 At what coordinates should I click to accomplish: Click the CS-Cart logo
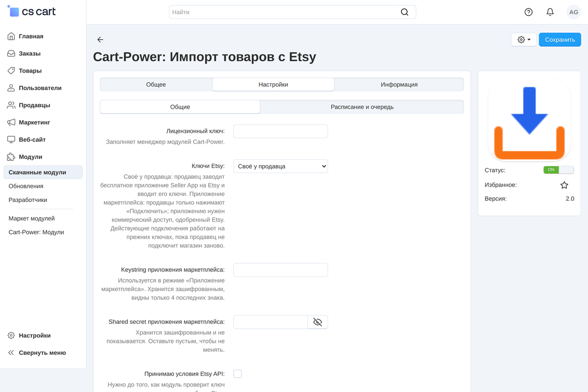[32, 11]
